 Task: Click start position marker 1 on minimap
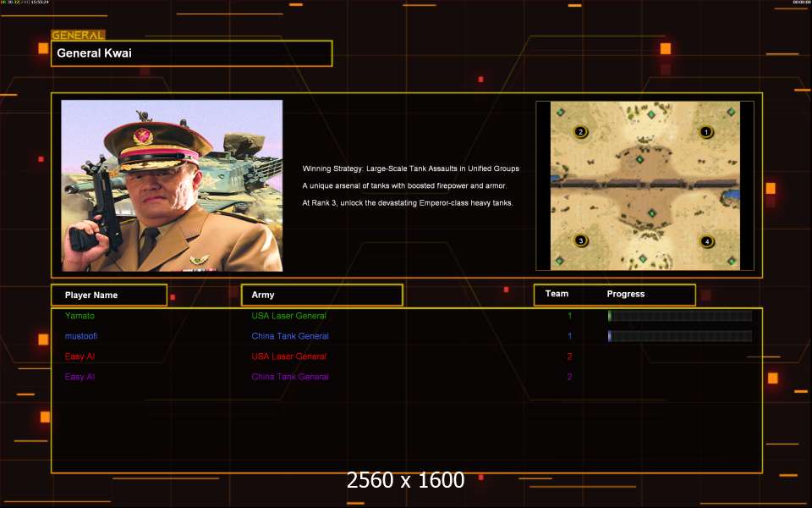705,132
